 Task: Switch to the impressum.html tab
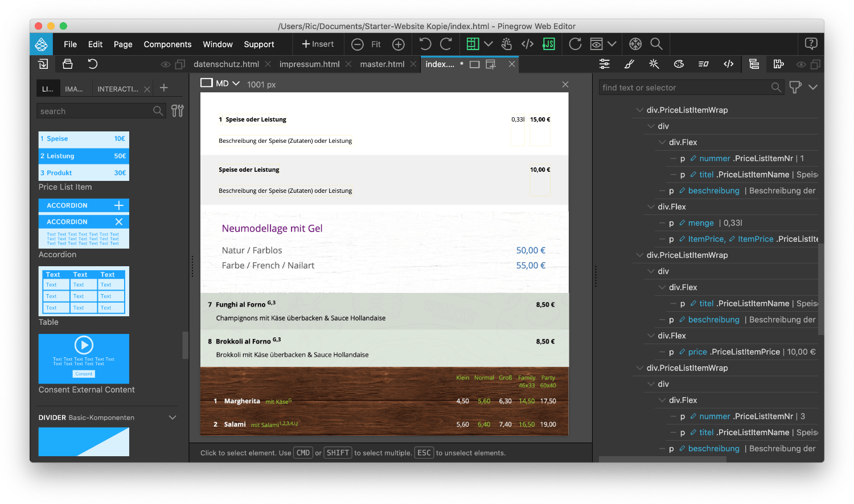pos(309,64)
